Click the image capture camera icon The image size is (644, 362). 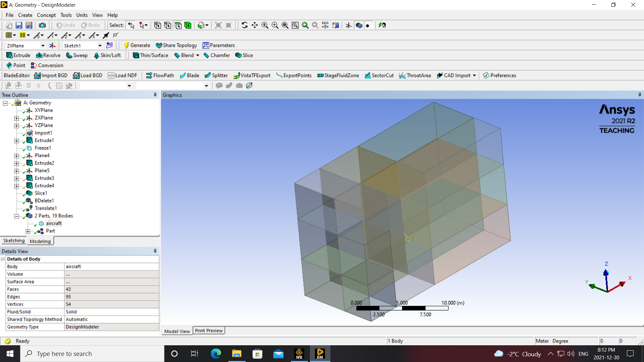[x=42, y=25]
